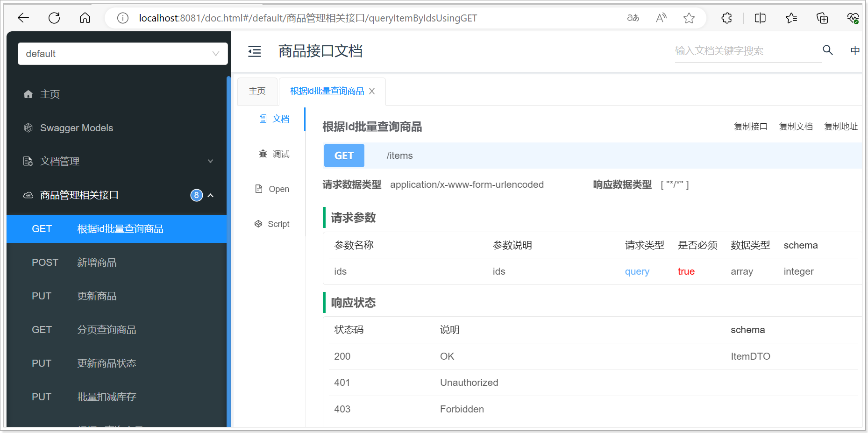Collapse the sidebar menu toggle icon
The width and height of the screenshot is (868, 433).
coord(255,51)
